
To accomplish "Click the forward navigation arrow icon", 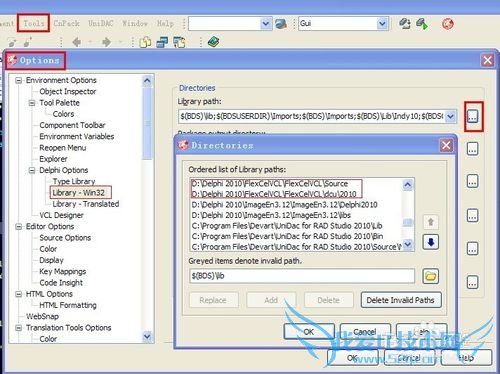I will pyautogui.click(x=106, y=42).
